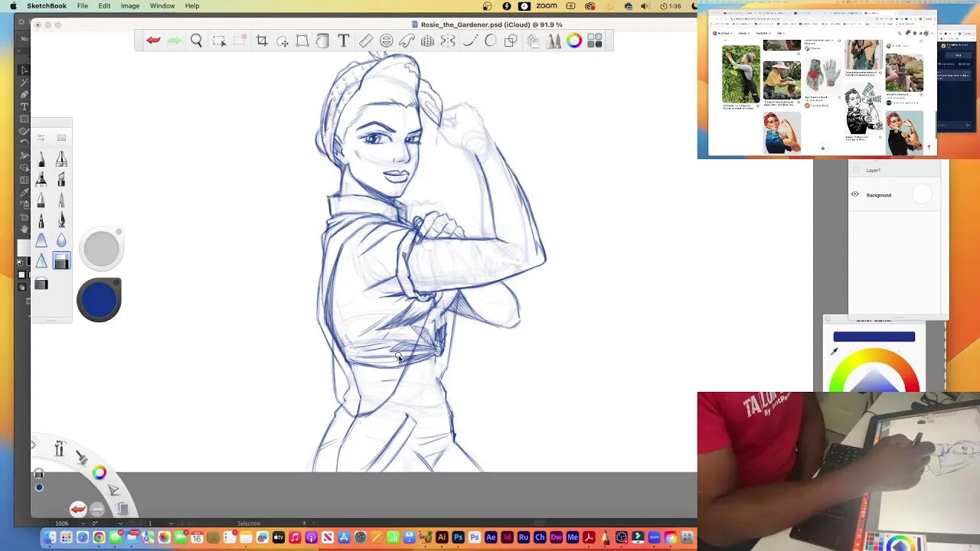The image size is (980, 551).
Task: Open the Help menu
Action: click(x=192, y=6)
